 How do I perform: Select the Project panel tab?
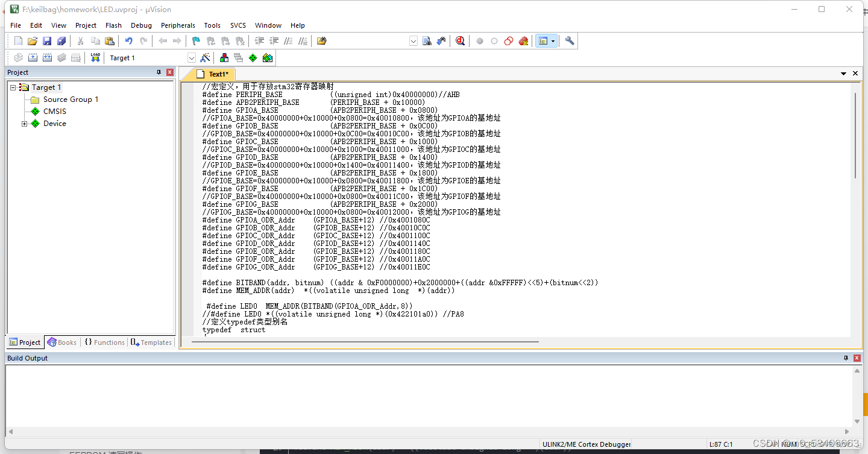pyautogui.click(x=25, y=342)
